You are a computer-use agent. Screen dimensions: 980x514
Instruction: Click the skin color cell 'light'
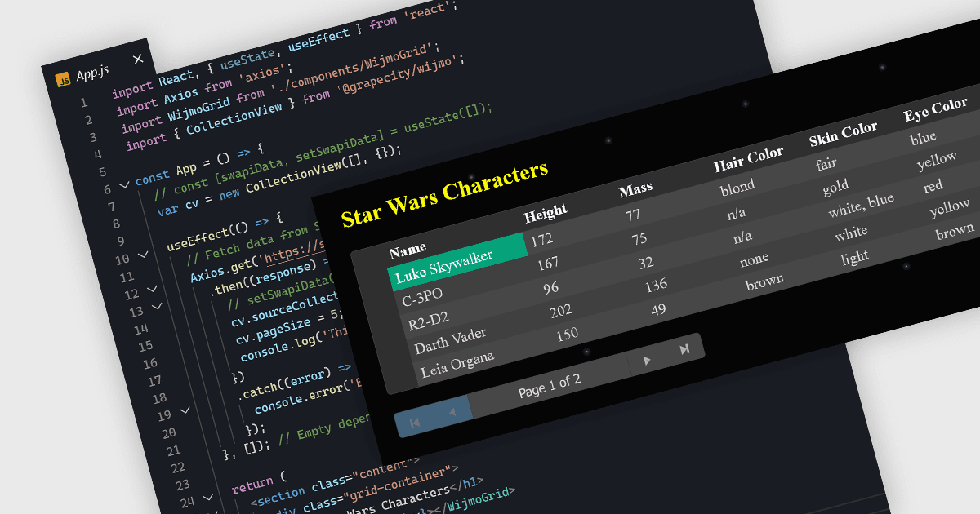(854, 258)
